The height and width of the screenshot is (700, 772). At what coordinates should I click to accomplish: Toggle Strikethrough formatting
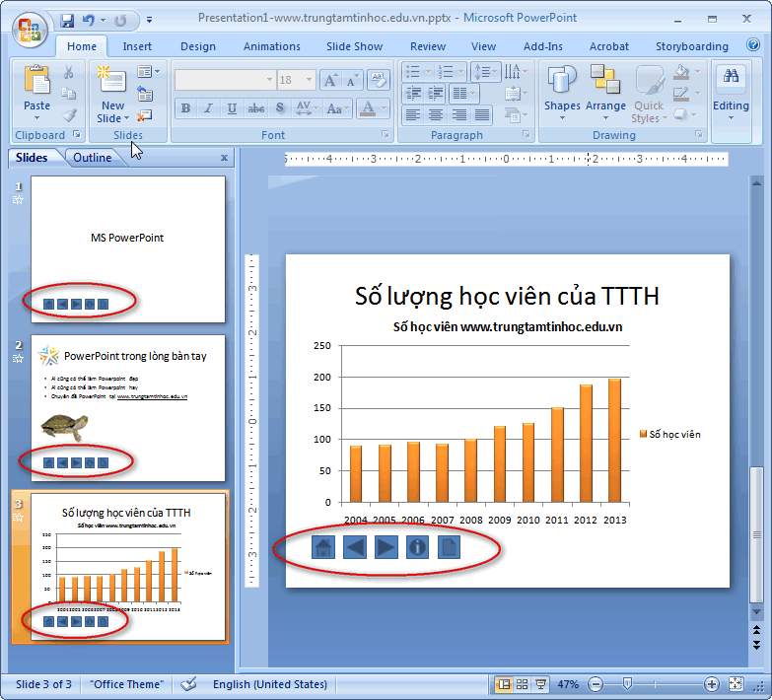click(255, 108)
